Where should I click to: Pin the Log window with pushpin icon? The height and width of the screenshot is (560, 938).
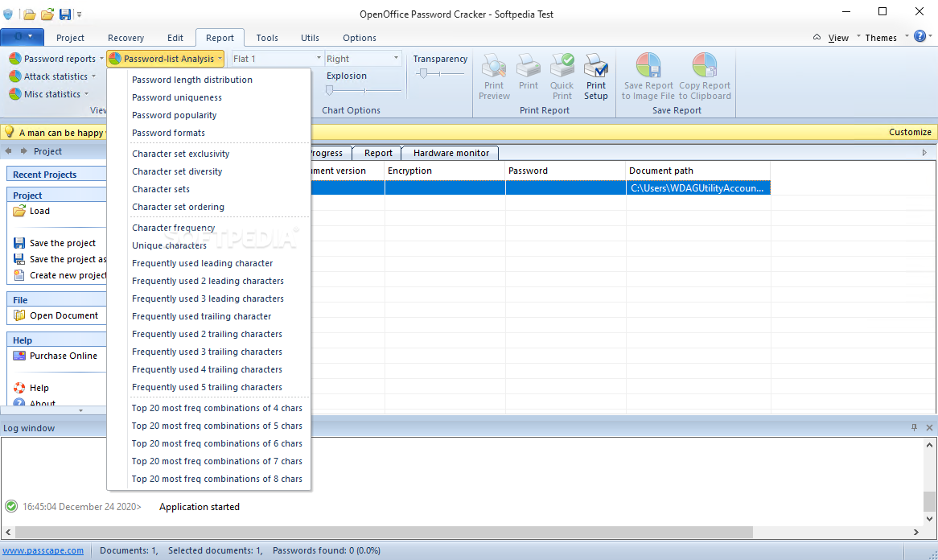click(x=914, y=427)
